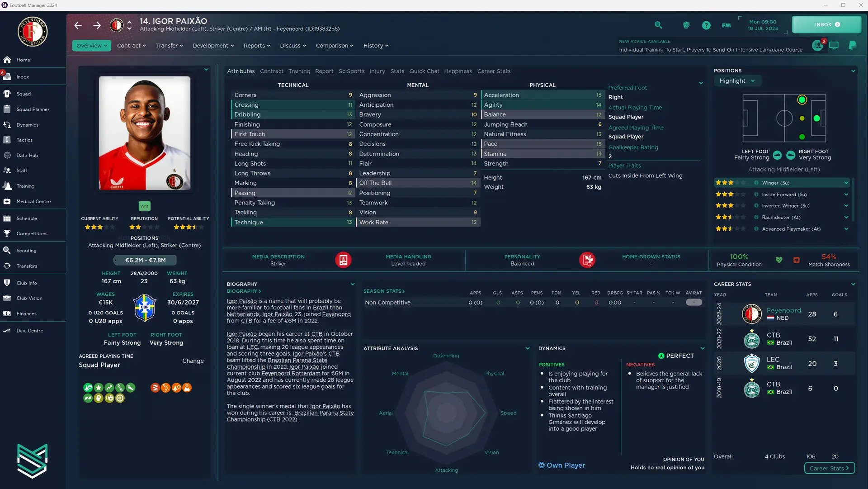The image size is (868, 489).
Task: Open the Reports dropdown menu
Action: coord(257,46)
